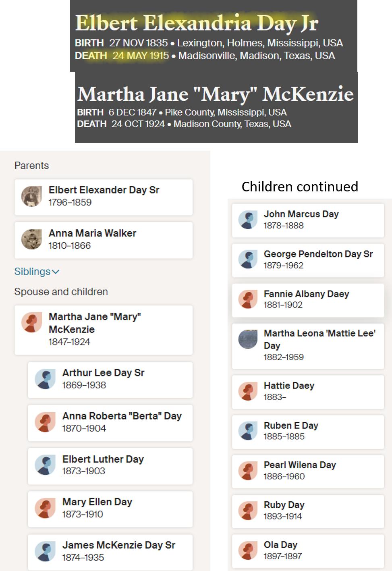
Task: Click John Marcus Day's male avatar icon
Action: tap(248, 220)
